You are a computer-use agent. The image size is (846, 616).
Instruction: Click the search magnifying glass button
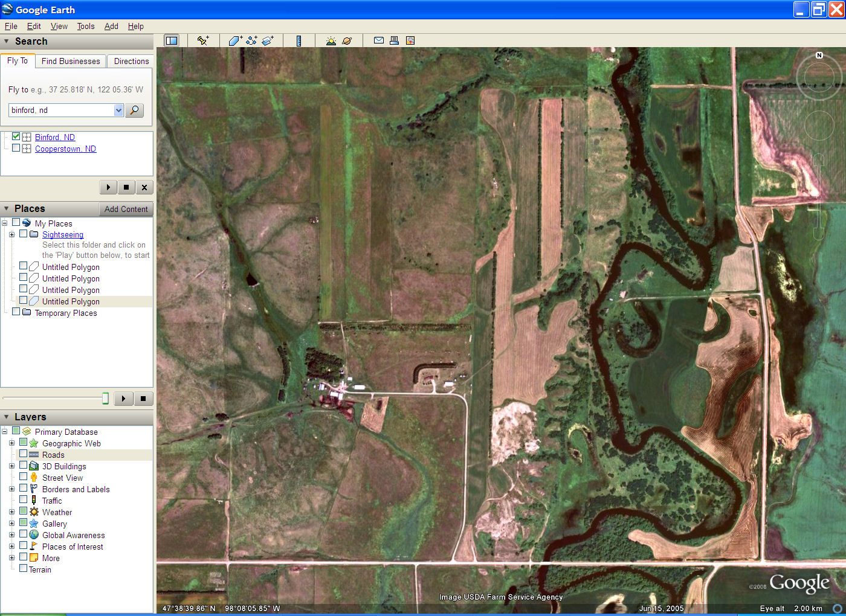[x=134, y=110]
